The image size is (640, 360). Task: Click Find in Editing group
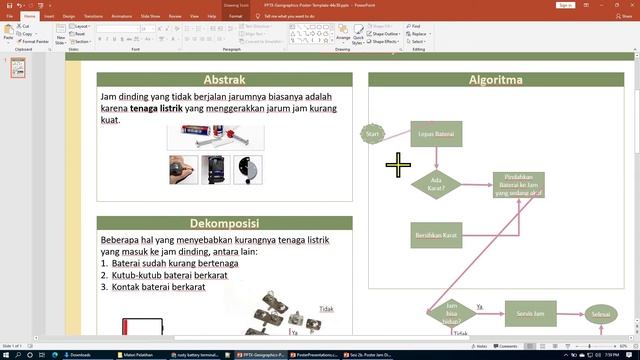[x=413, y=26]
